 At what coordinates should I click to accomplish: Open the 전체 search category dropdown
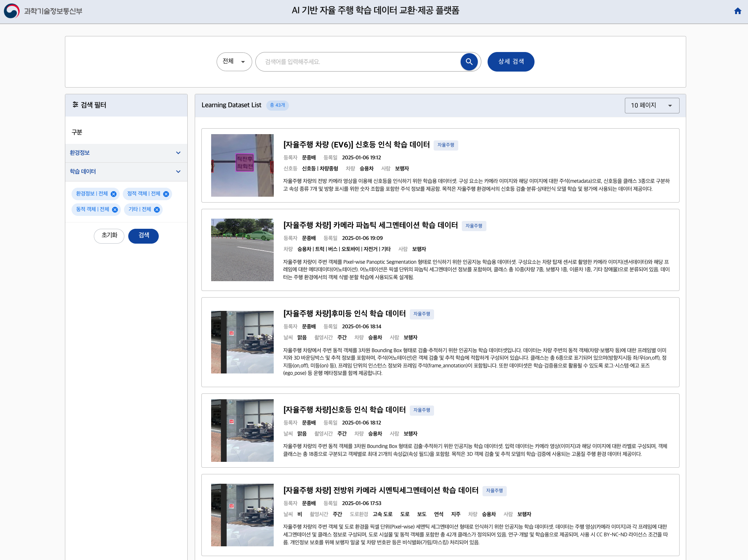[234, 62]
